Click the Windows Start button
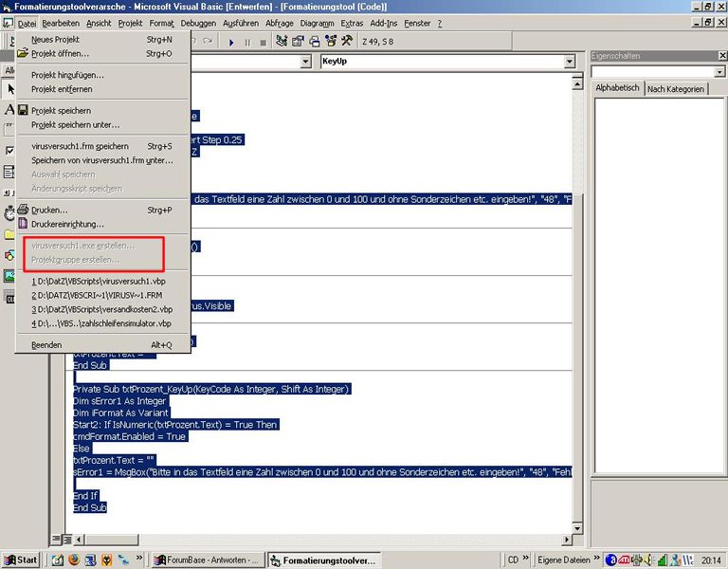The width and height of the screenshot is (728, 569). (20, 560)
